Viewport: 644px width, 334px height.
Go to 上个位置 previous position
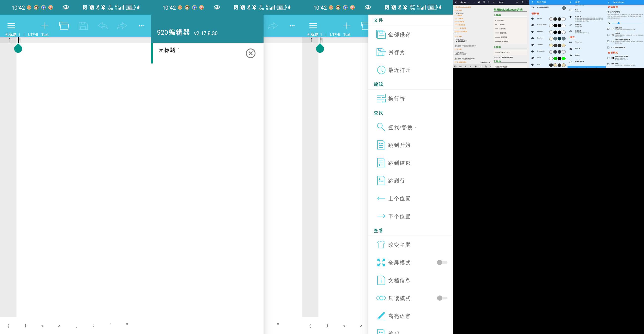(411, 198)
